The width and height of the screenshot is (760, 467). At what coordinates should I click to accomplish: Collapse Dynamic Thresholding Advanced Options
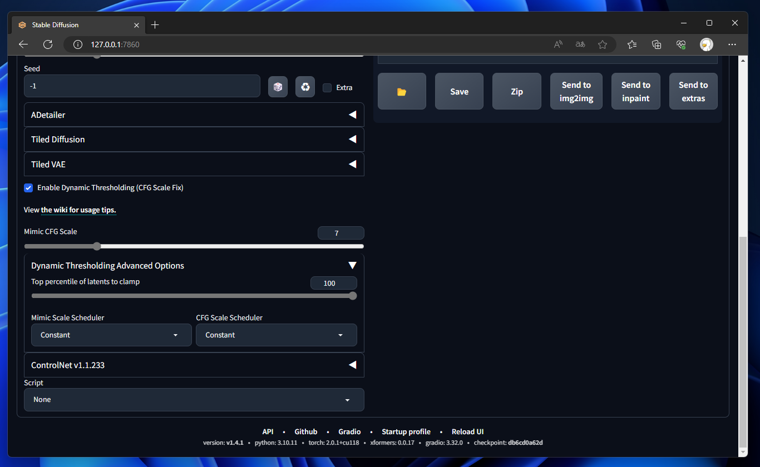(194, 266)
